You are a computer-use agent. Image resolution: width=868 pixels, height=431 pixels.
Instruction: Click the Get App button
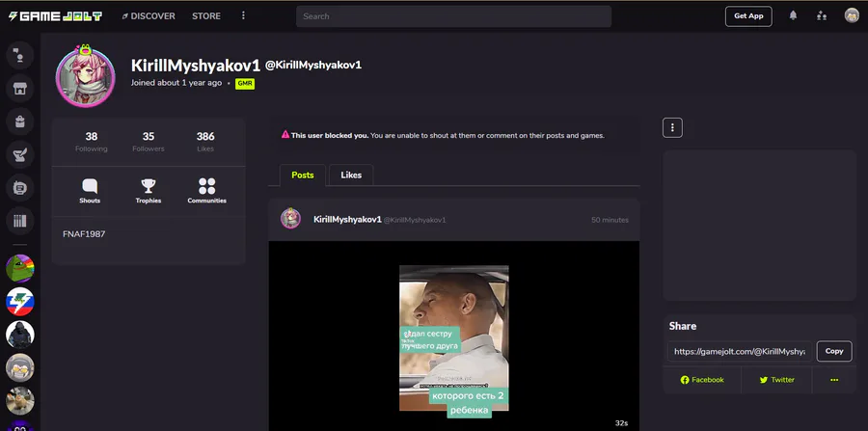[748, 16]
